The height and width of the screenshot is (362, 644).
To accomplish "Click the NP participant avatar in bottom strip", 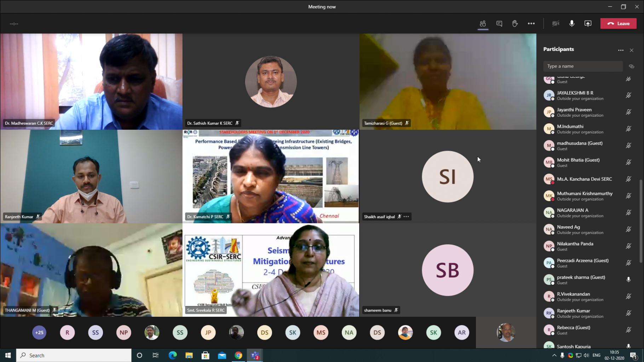I will tap(123, 333).
